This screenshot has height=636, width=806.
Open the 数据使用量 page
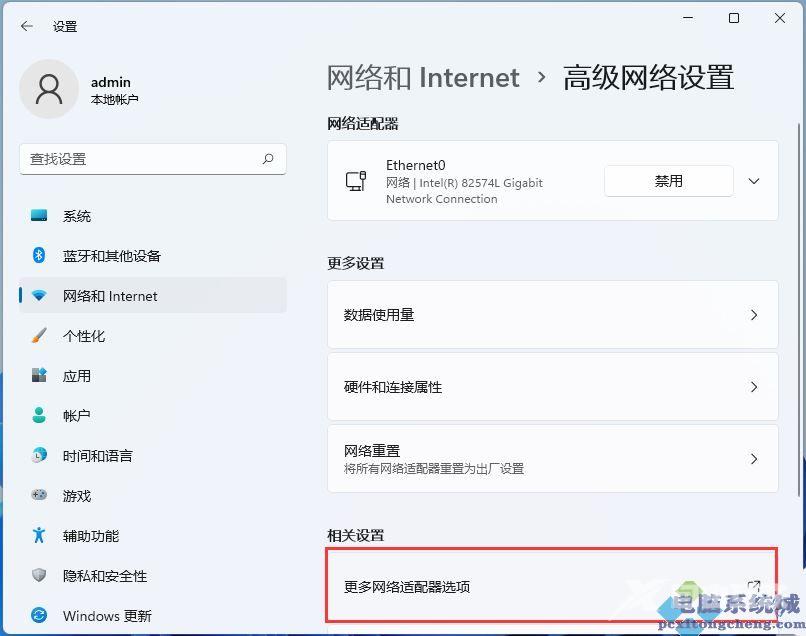[552, 315]
